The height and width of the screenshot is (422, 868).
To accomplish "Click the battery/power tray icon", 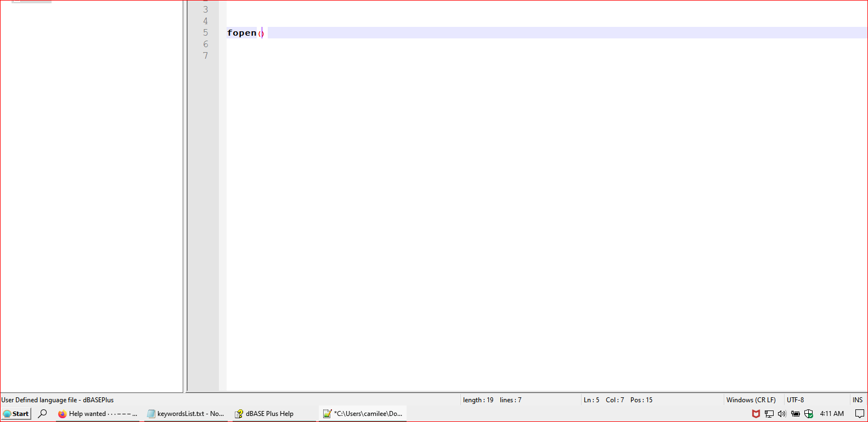I will point(795,414).
